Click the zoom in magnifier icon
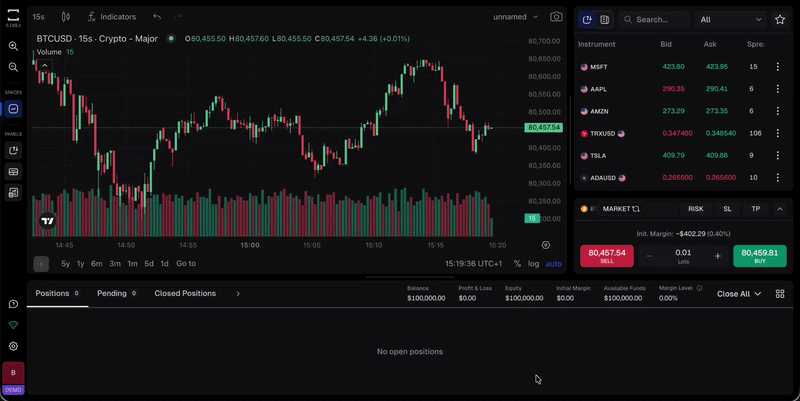 tap(13, 46)
